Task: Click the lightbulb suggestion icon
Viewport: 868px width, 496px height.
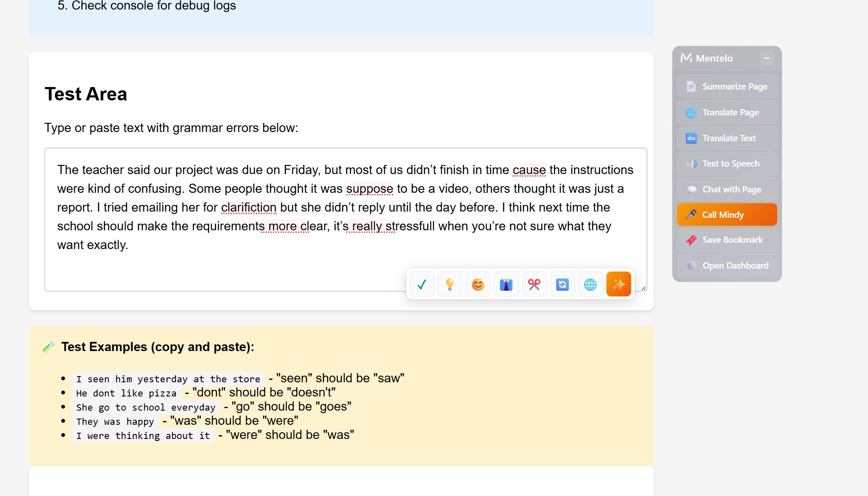Action: pos(450,284)
